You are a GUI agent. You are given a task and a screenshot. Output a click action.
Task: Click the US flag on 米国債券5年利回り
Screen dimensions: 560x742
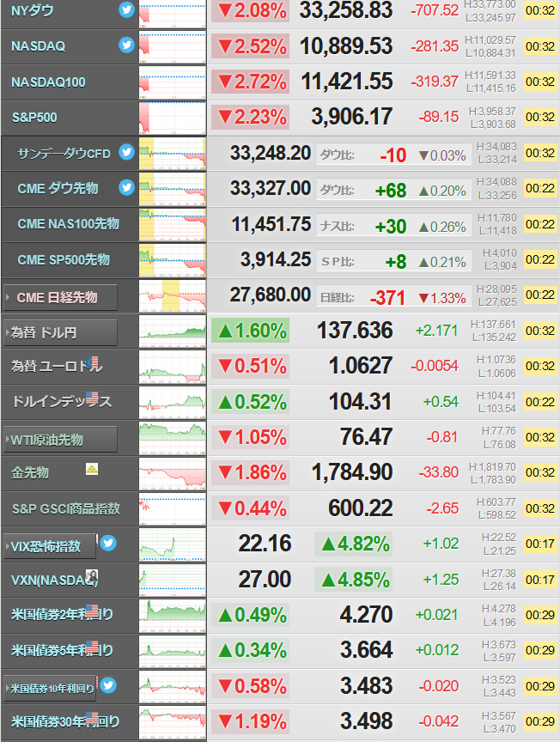pos(92,647)
